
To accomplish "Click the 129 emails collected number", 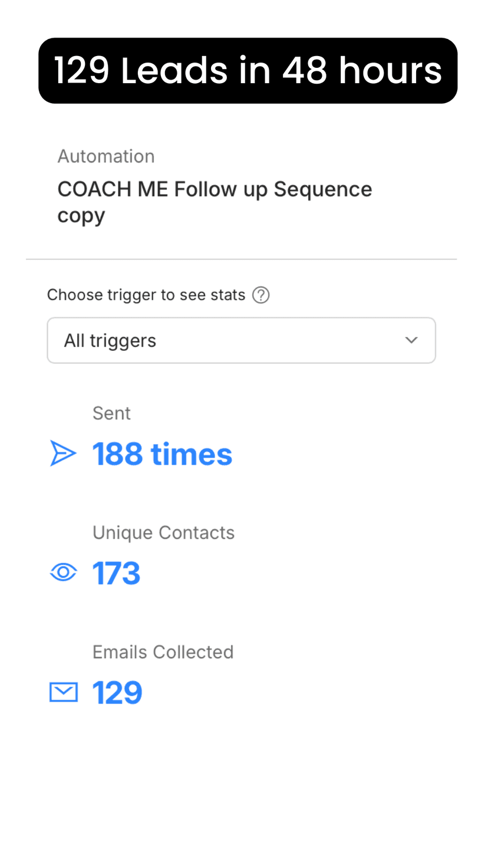I will click(x=117, y=692).
